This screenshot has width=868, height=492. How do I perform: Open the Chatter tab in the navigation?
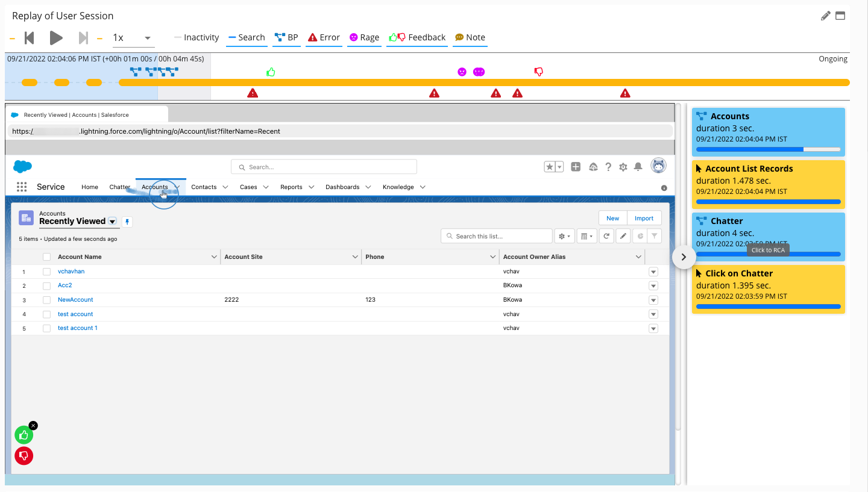119,187
